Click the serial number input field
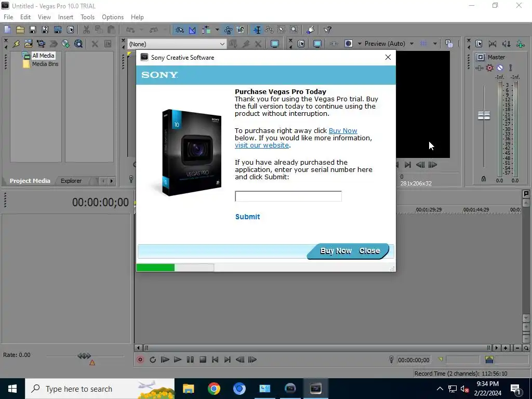The image size is (532, 399). coord(288,196)
